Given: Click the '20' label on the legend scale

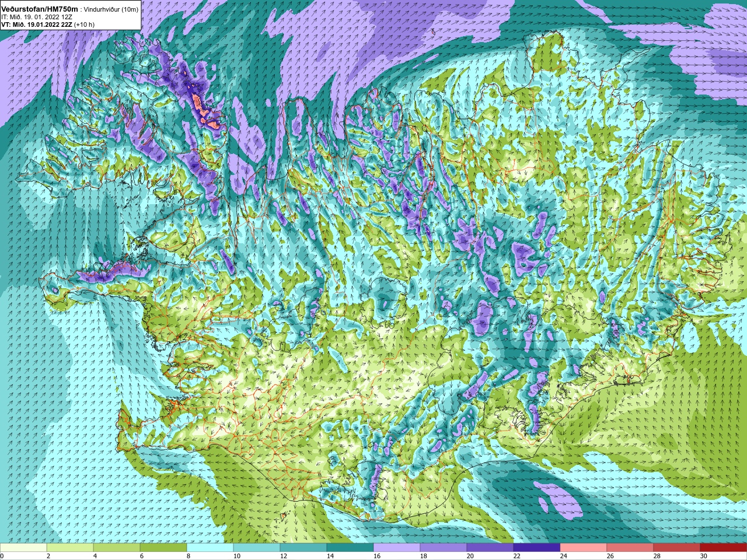Looking at the screenshot, I should pyautogui.click(x=470, y=556).
